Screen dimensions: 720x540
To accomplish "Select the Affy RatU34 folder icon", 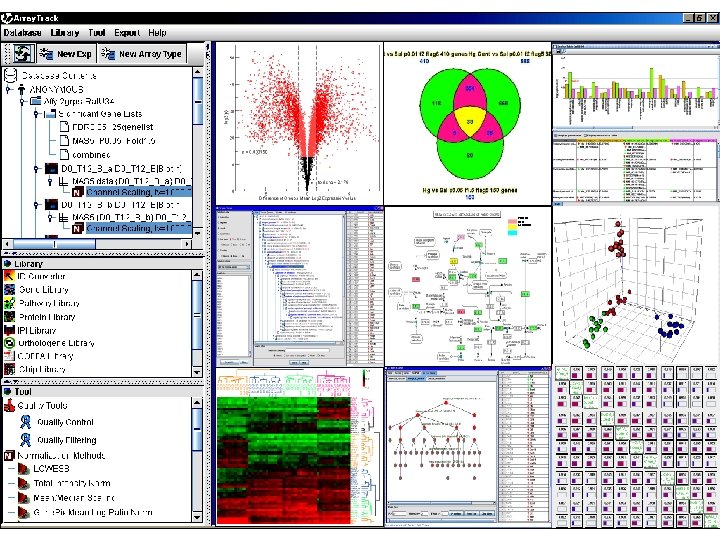I will (35, 101).
